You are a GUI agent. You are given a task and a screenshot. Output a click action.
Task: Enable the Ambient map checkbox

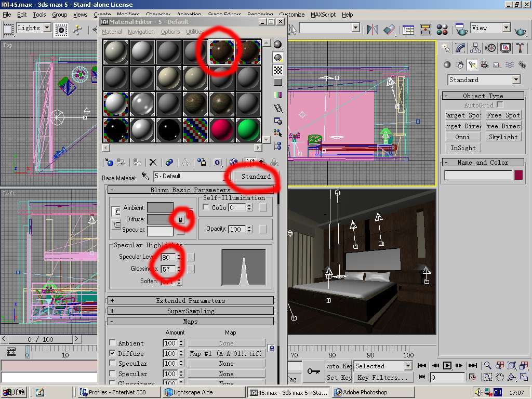tap(112, 342)
